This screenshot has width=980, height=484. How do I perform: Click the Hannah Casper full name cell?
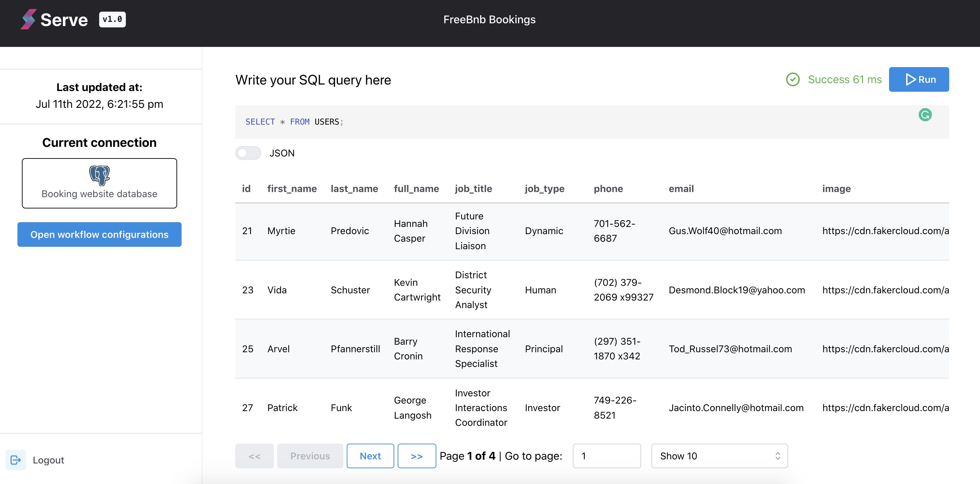(x=410, y=231)
